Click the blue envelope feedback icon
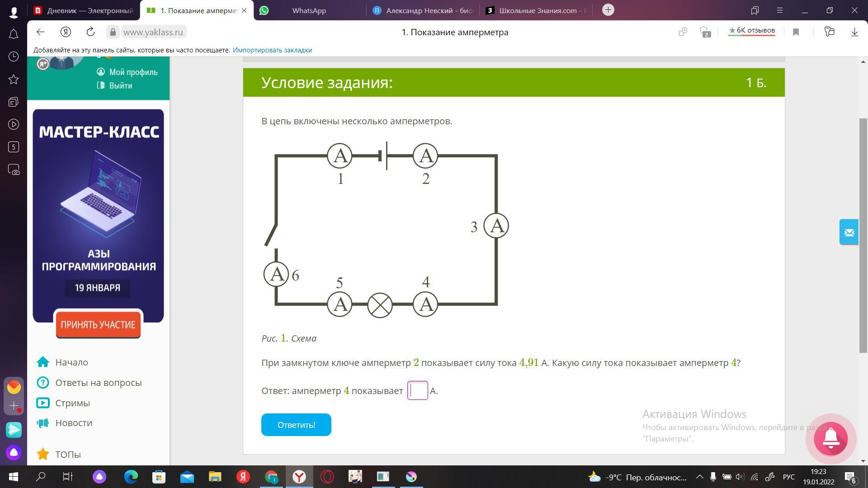 tap(849, 232)
